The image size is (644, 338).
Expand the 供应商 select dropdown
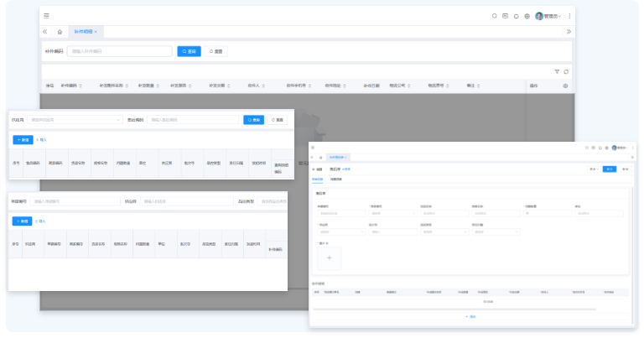(75, 120)
